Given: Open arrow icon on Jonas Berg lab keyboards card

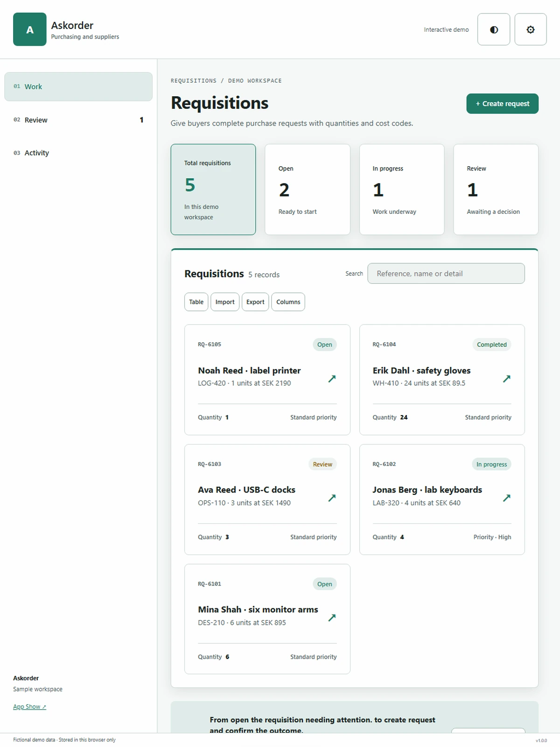Looking at the screenshot, I should [506, 498].
